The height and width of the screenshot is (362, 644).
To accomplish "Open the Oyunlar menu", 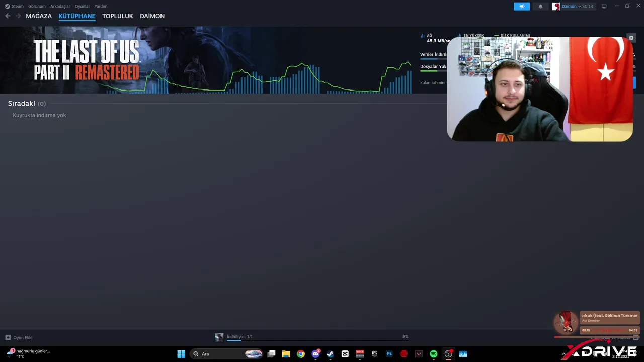I will click(x=83, y=6).
